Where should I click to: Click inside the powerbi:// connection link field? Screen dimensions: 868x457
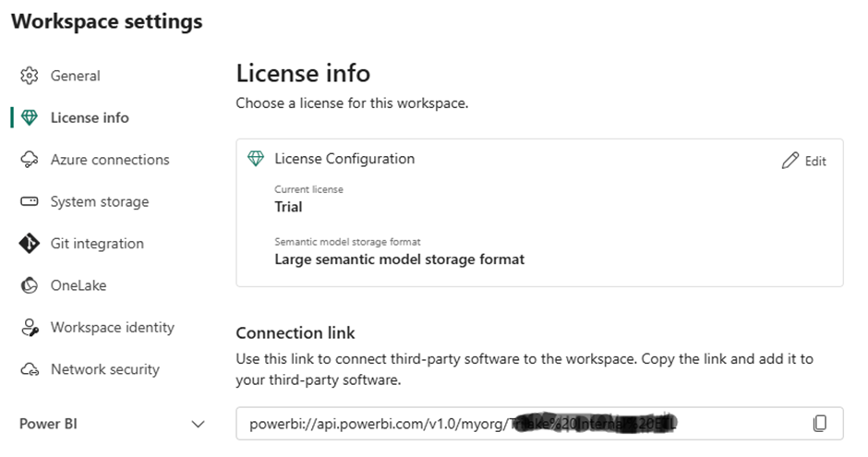point(517,424)
